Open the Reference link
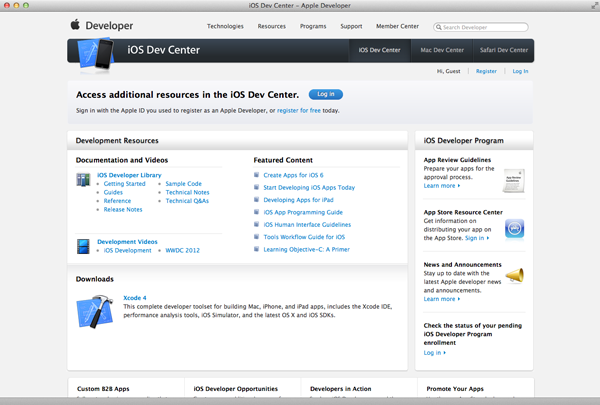 point(117,201)
